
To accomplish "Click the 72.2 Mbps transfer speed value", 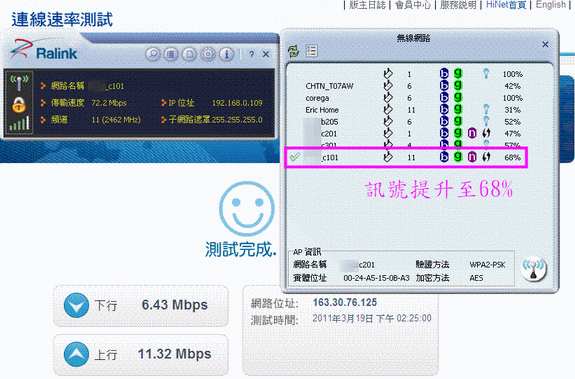I will coord(109,103).
